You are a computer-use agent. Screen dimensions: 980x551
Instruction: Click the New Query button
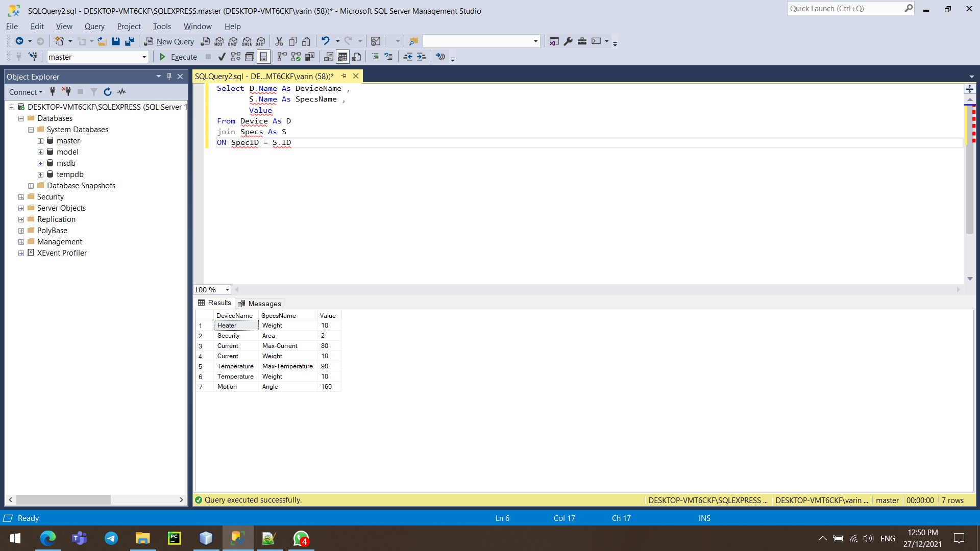pyautogui.click(x=169, y=41)
